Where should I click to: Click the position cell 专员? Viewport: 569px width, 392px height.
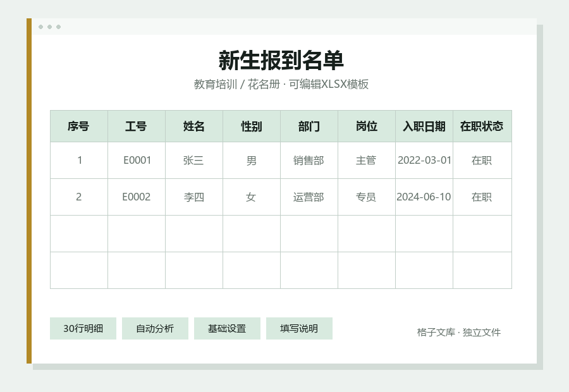coord(367,197)
